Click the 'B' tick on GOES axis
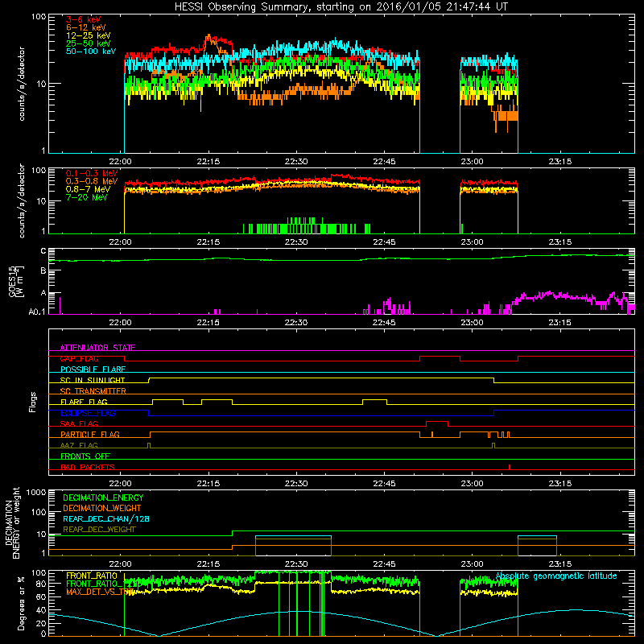644x644 pixels. point(43,270)
